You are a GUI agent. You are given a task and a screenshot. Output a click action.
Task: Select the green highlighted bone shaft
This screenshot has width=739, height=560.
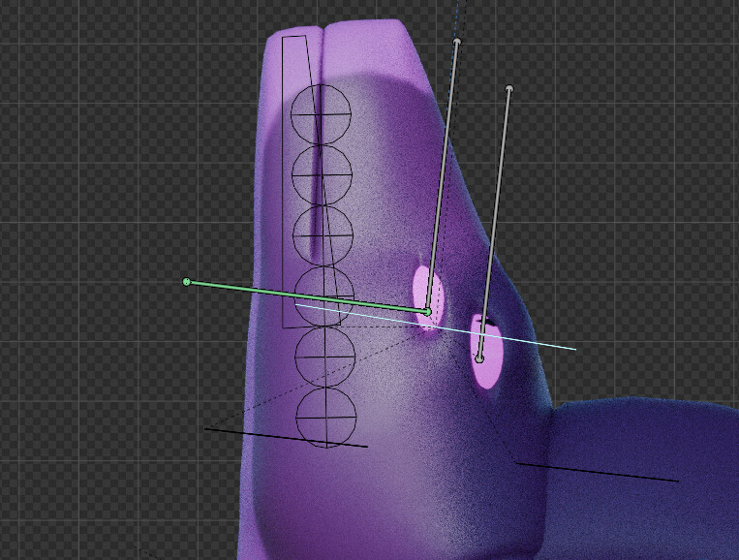306,296
